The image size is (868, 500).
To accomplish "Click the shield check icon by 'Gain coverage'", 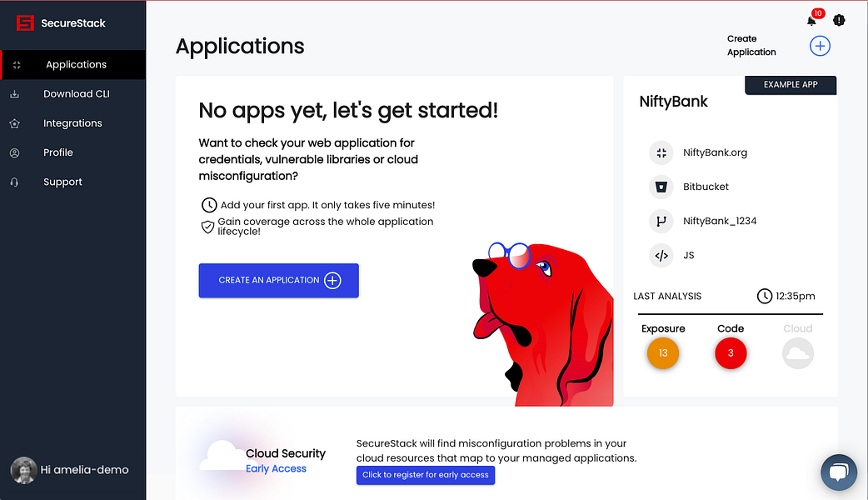I will (207, 227).
